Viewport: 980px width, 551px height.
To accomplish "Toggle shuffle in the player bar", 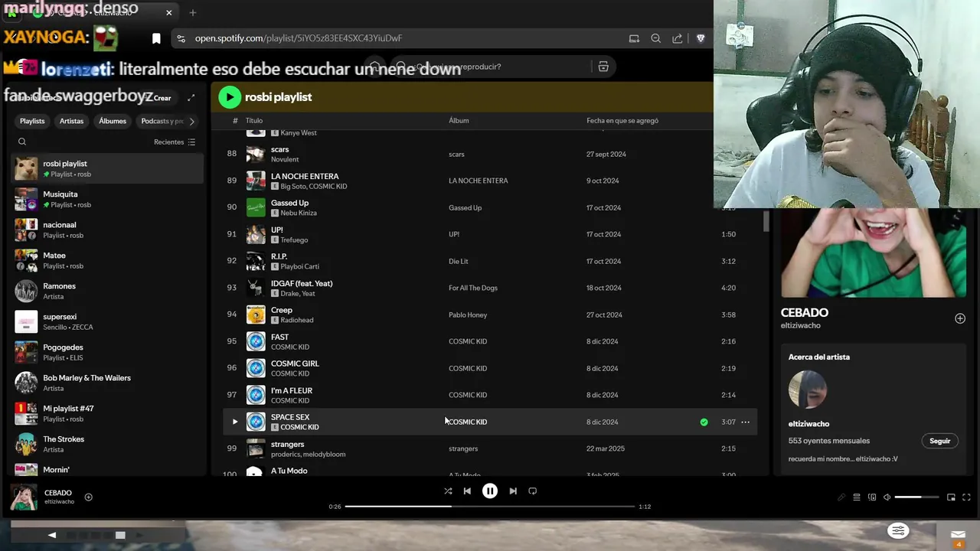I will [x=448, y=491].
